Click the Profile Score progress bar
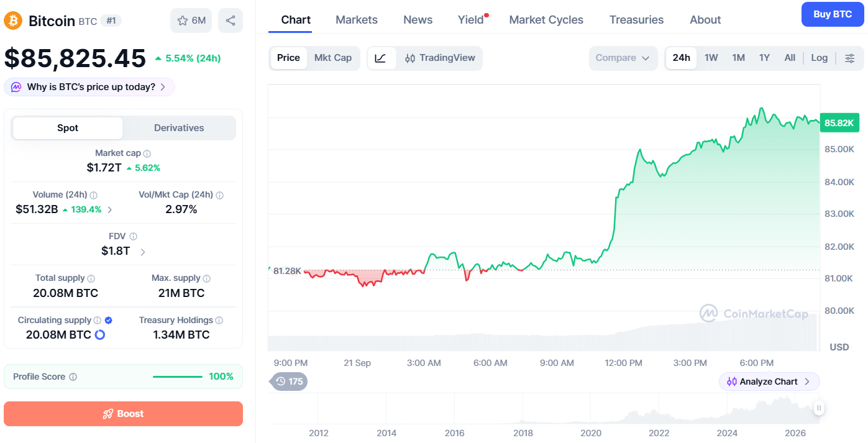The width and height of the screenshot is (868, 443). 178,377
